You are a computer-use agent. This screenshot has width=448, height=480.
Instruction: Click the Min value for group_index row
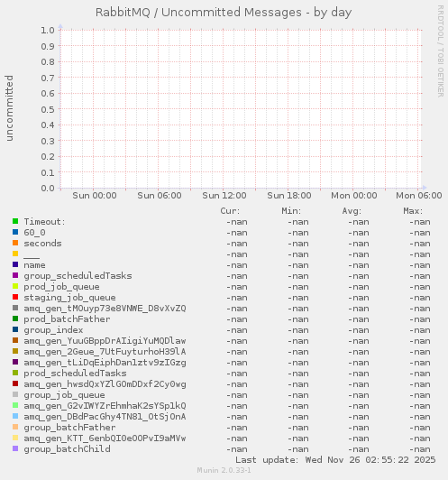tap(298, 330)
